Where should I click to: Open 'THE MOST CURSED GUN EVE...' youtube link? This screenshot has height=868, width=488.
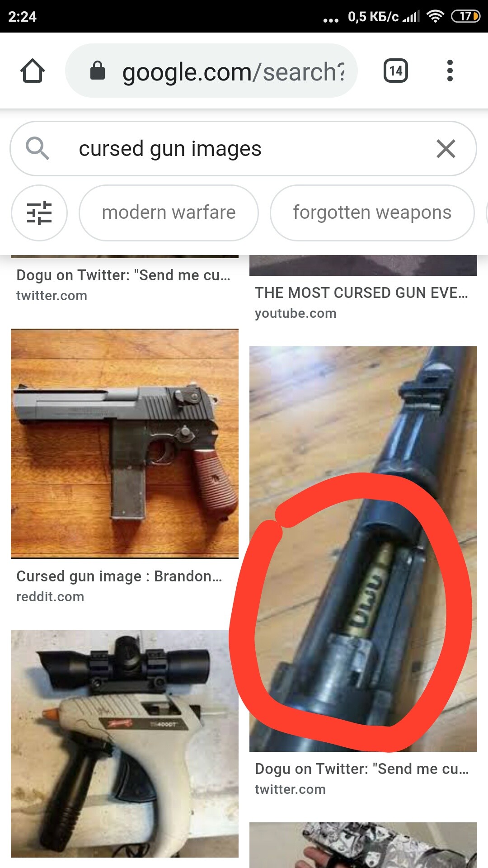(x=361, y=293)
